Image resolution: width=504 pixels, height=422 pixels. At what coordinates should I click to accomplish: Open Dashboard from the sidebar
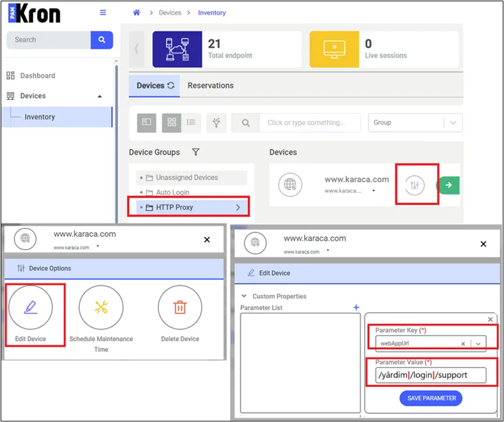[38, 75]
